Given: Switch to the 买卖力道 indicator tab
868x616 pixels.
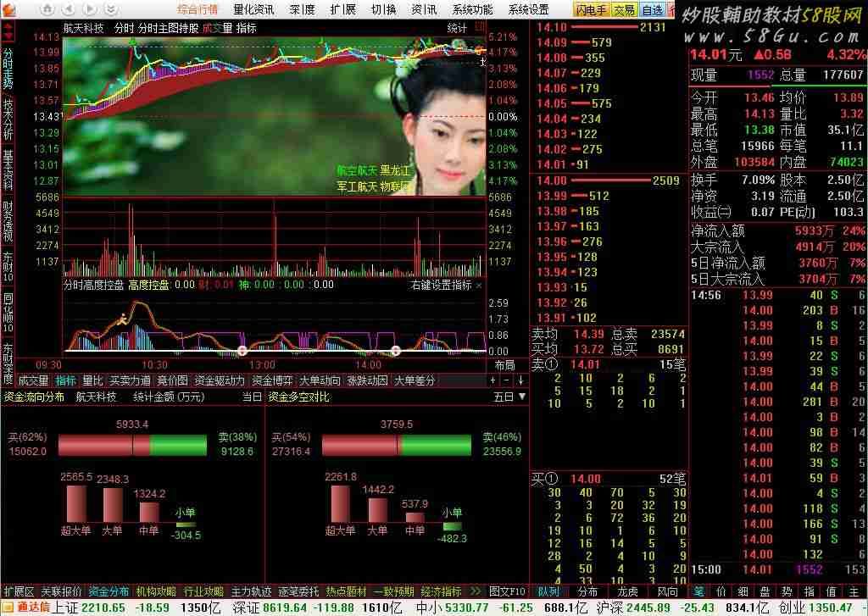Looking at the screenshot, I should [130, 380].
